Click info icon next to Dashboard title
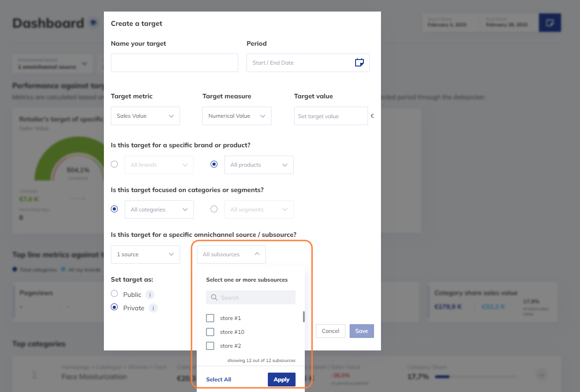 click(94, 22)
